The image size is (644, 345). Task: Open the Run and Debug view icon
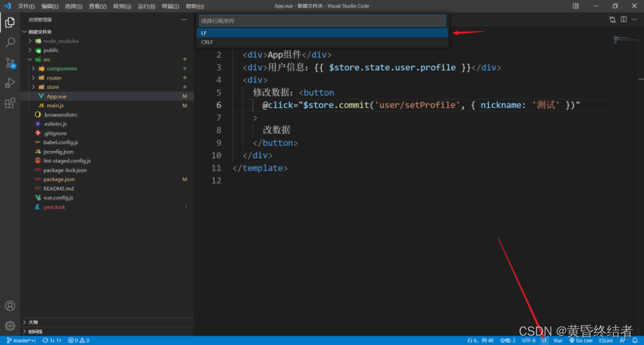[10, 83]
